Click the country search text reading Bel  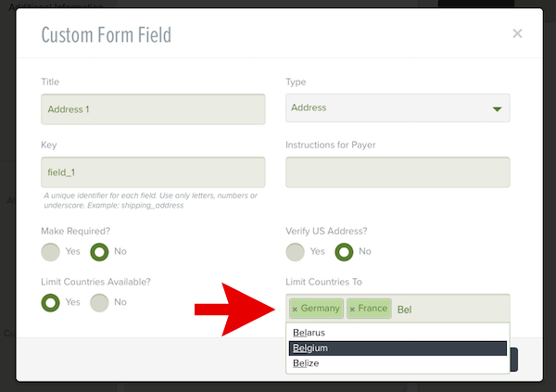(x=405, y=310)
